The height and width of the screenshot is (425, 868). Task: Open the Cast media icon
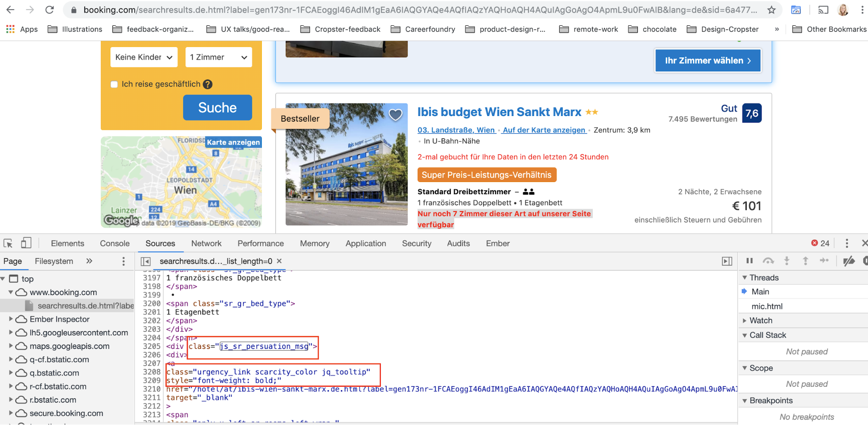point(823,10)
